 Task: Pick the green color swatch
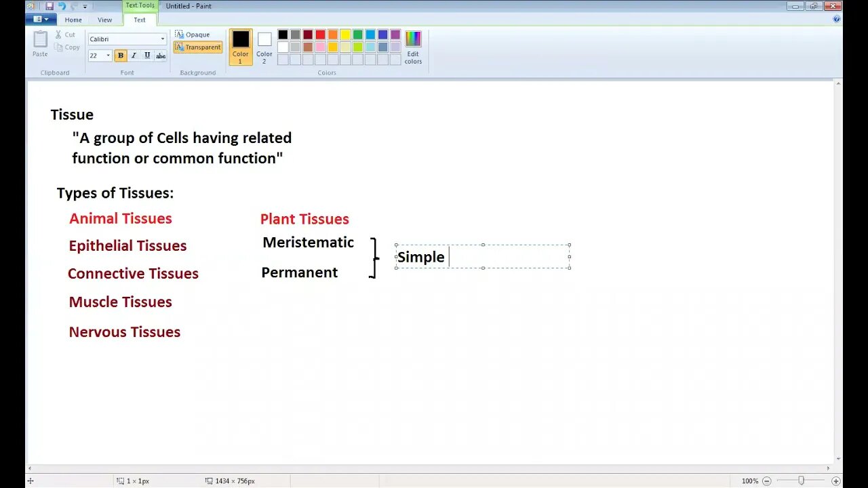(x=357, y=35)
